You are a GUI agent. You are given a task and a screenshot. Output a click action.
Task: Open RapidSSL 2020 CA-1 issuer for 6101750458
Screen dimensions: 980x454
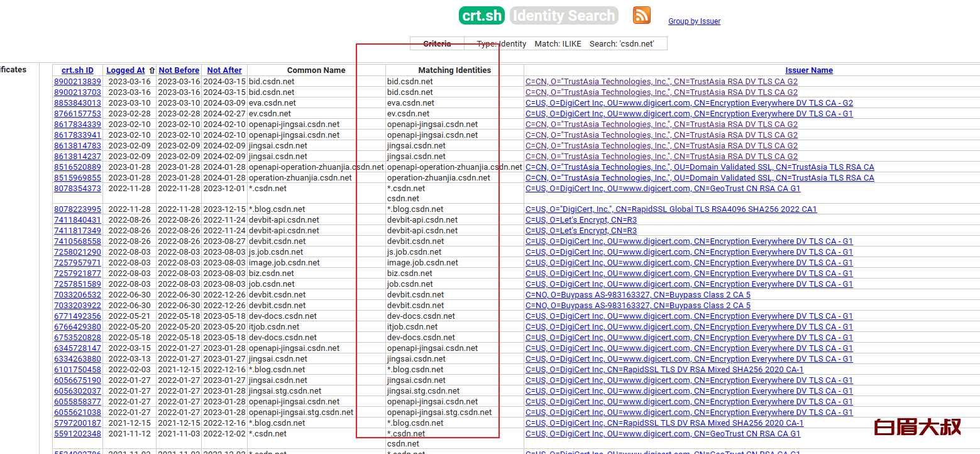(x=664, y=370)
